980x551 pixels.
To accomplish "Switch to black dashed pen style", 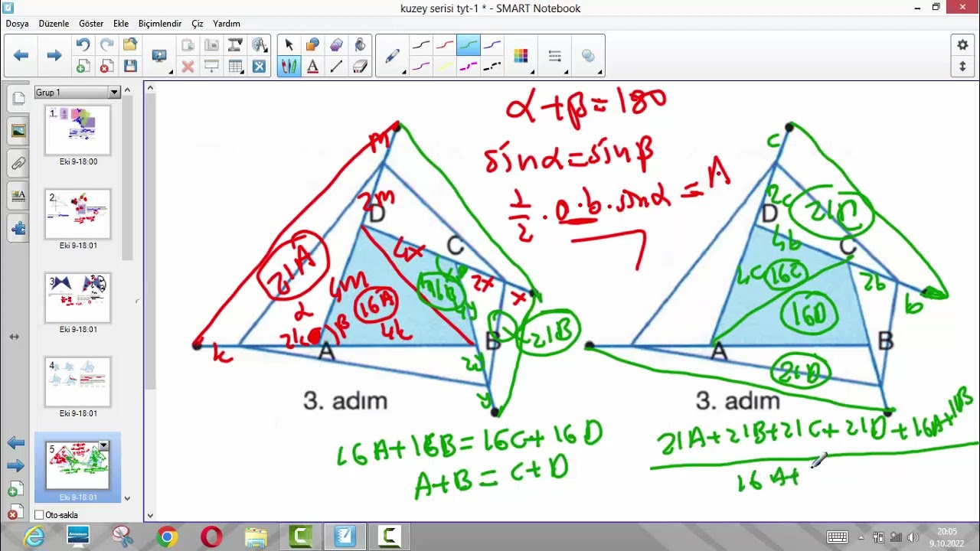I will (x=492, y=67).
